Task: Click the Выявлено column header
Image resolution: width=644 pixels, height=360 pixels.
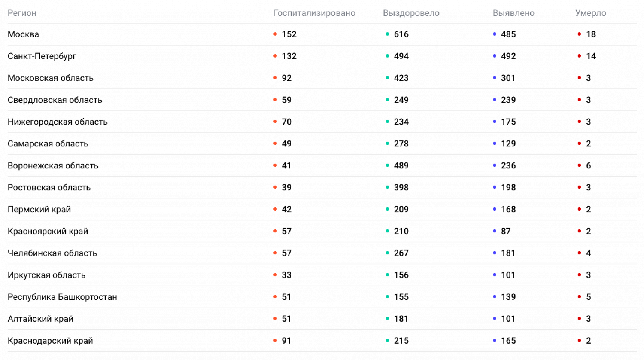Action: tap(513, 13)
